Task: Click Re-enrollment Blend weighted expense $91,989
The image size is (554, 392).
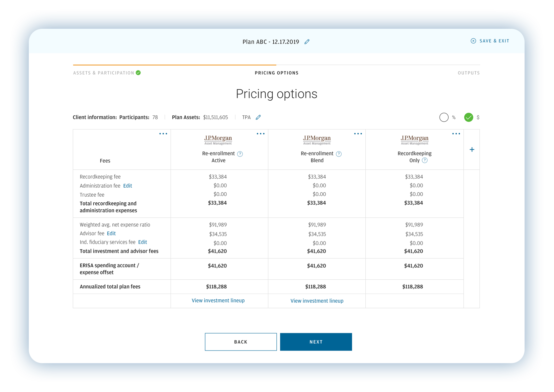Action: (x=317, y=225)
